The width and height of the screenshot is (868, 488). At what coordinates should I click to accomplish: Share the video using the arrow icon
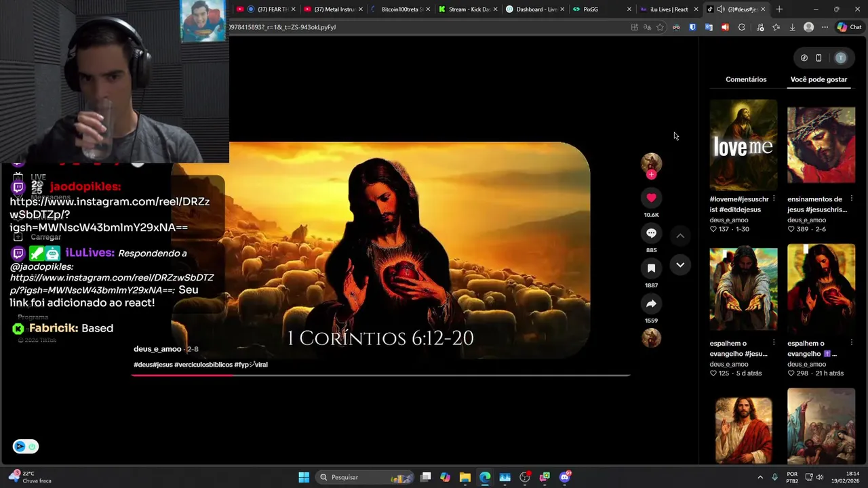(x=651, y=304)
